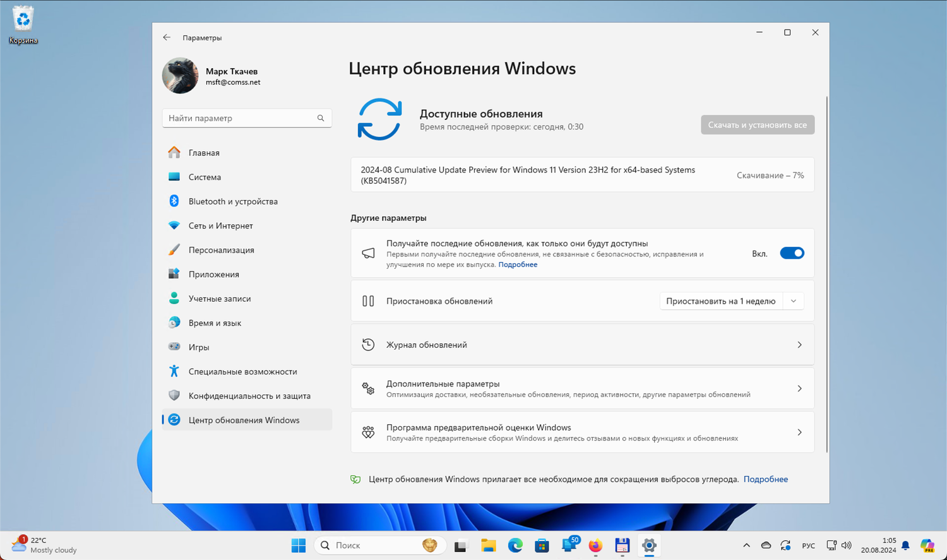
Task: Click the Другие параметры heading
Action: click(x=388, y=218)
